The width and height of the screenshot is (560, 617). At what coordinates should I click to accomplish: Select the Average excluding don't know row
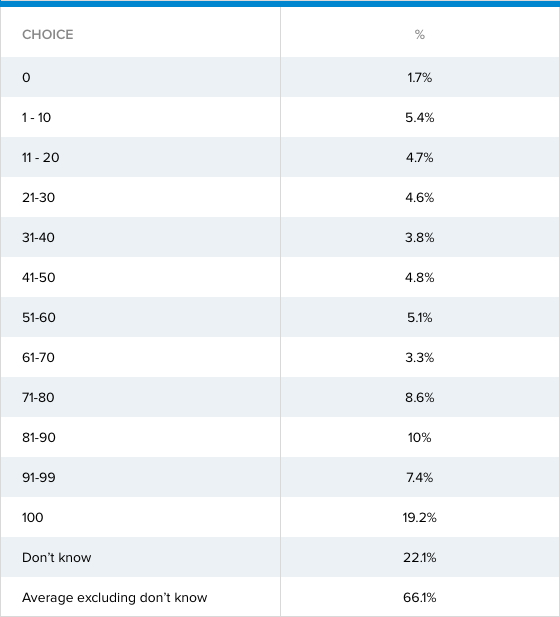[280, 597]
